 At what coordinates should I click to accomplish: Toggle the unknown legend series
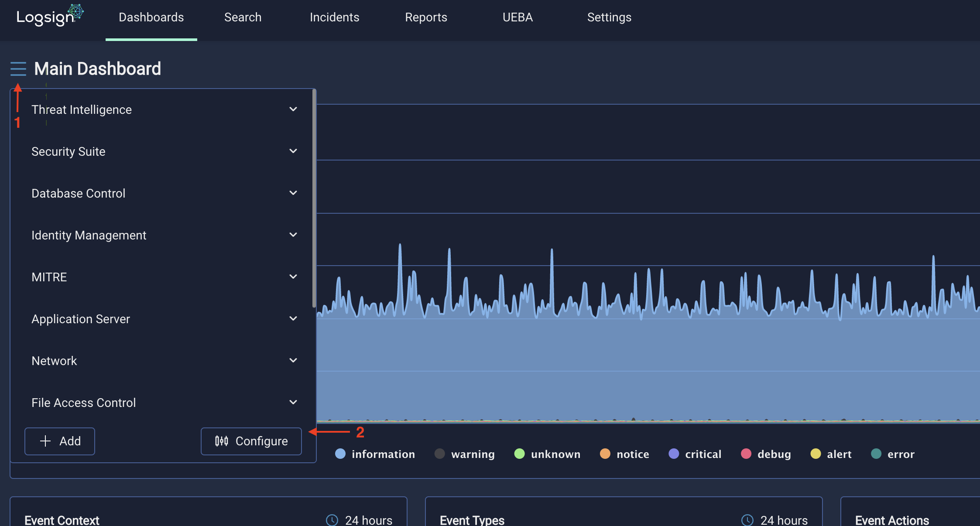[x=547, y=454]
